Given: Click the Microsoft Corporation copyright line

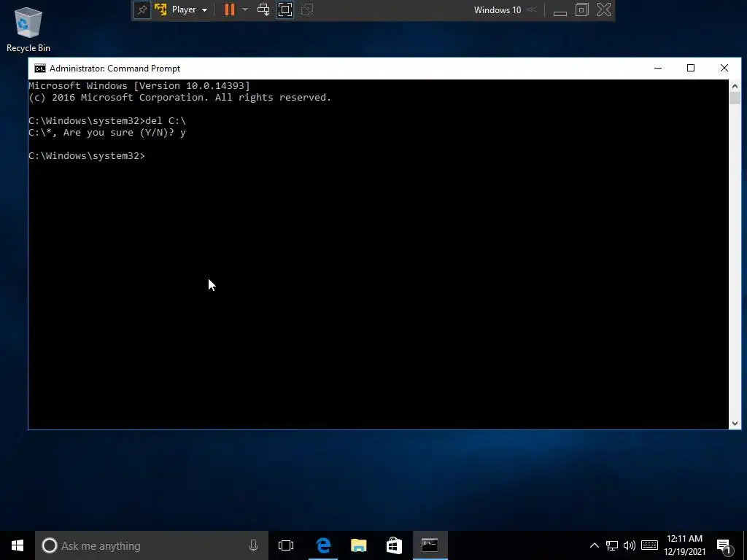Looking at the screenshot, I should [x=179, y=97].
